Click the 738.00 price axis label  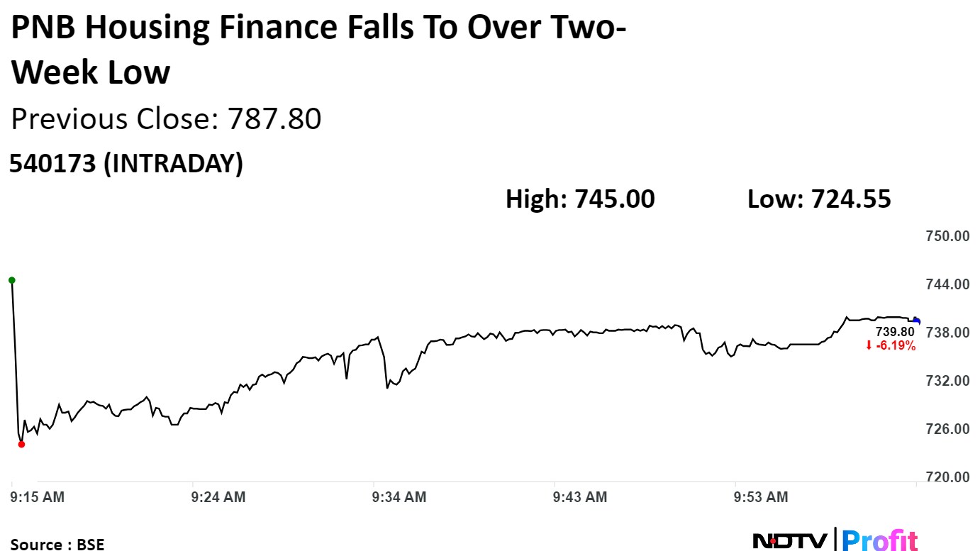(949, 333)
